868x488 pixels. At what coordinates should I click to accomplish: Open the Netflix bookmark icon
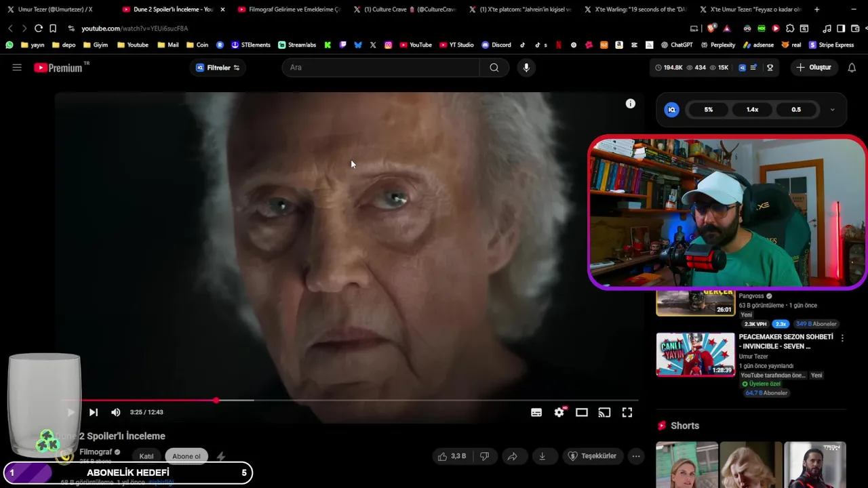click(559, 45)
